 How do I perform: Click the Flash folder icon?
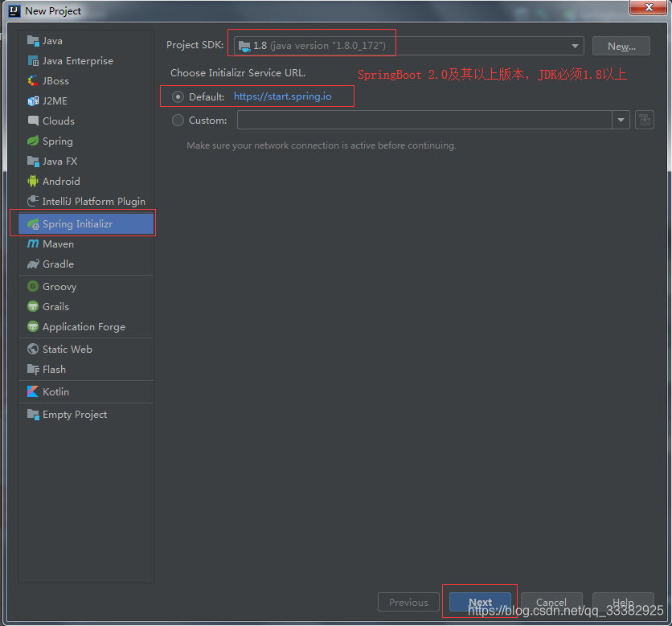tap(33, 370)
